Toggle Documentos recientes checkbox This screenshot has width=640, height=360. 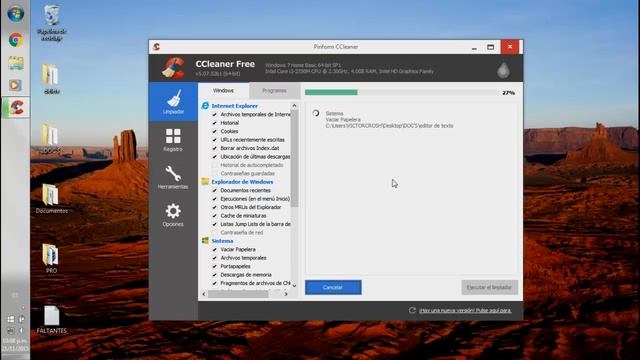click(x=215, y=190)
